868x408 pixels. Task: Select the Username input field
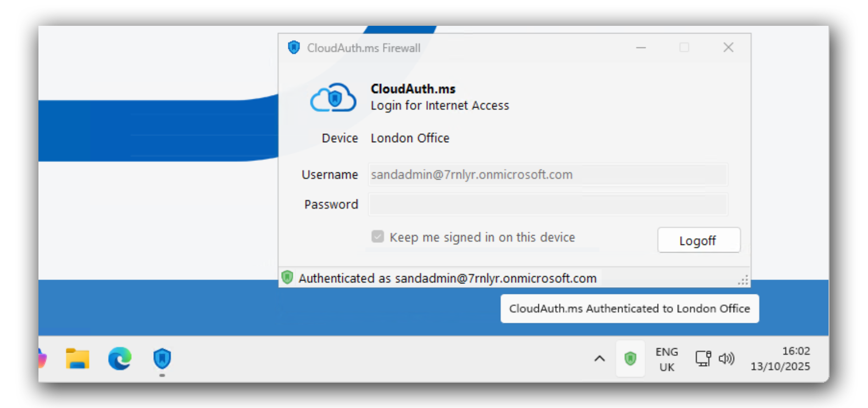click(548, 175)
